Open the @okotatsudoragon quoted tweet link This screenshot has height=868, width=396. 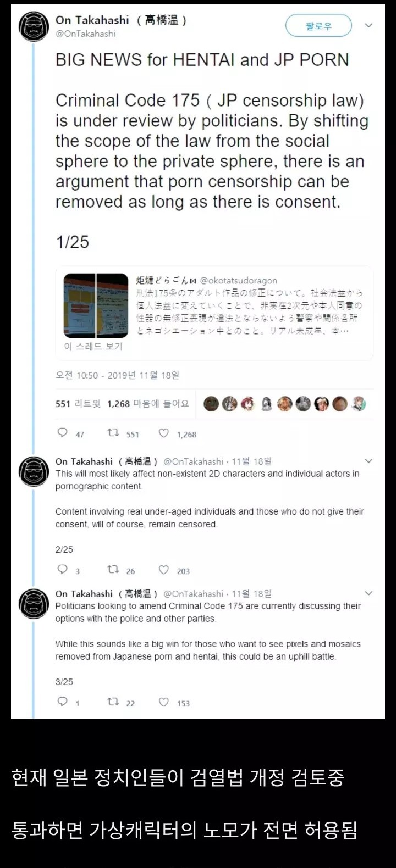[x=239, y=281]
